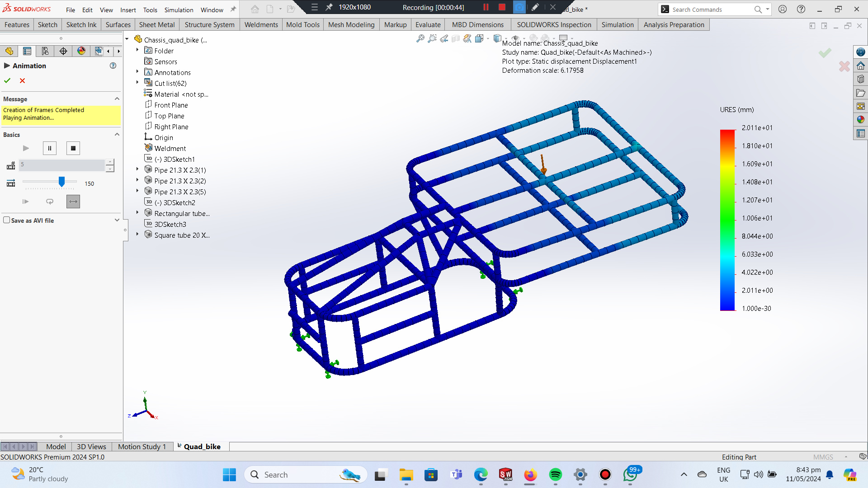
Task: Open the PropertyManager tab icon
Action: pos(27,51)
